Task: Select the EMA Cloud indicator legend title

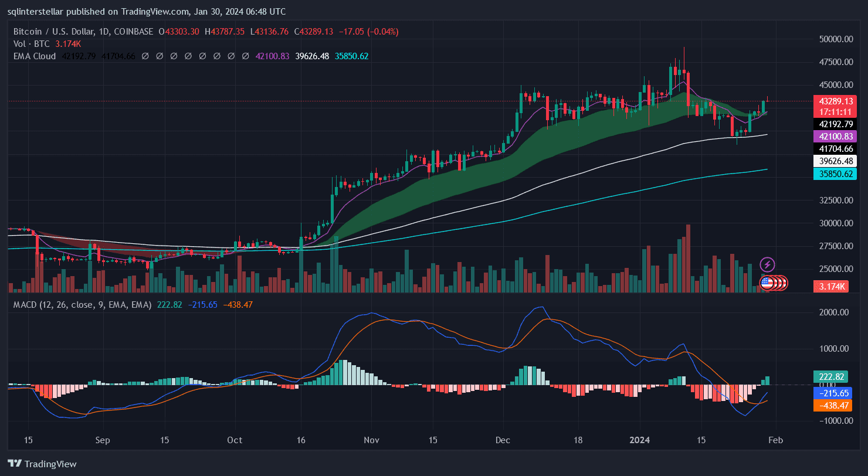Action: [35, 56]
